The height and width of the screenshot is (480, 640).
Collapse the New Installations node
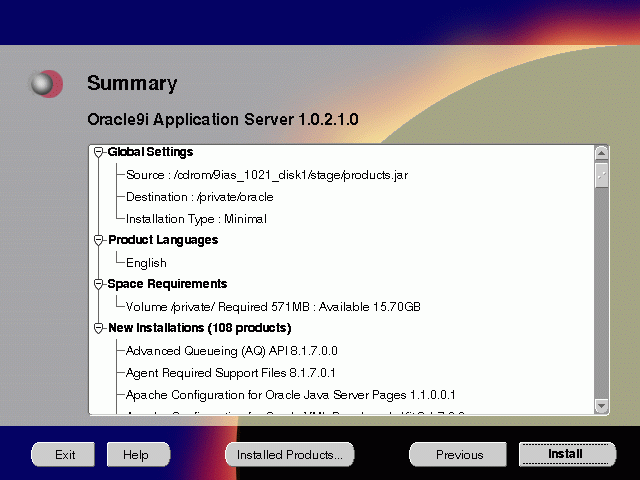[x=98, y=328]
